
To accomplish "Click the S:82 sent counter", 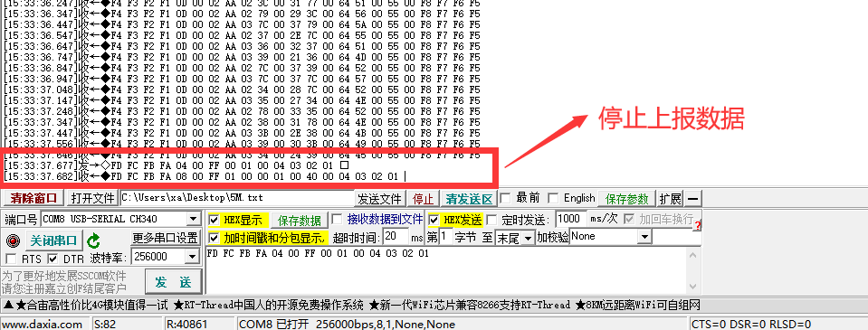I will coord(105,325).
